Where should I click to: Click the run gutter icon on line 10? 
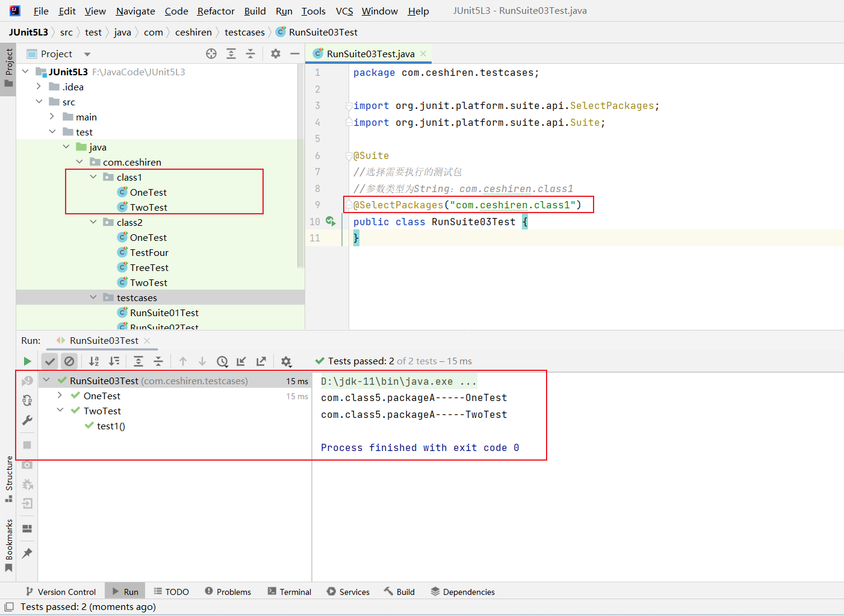[x=330, y=222]
